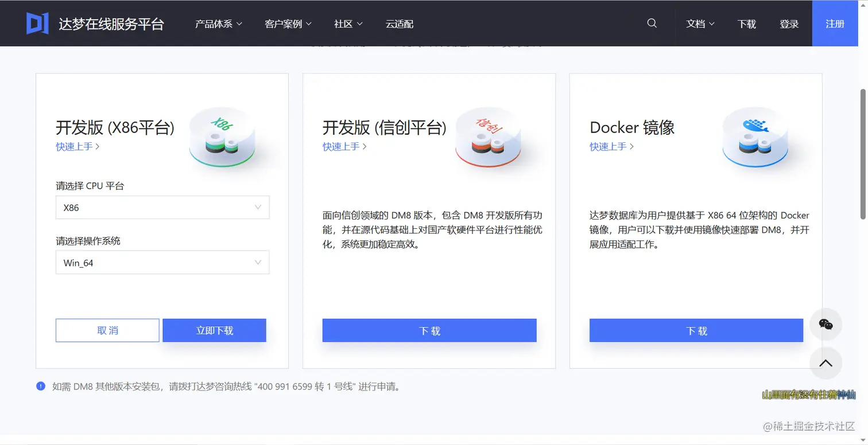This screenshot has height=445, width=868.
Task: Click the 立即下载 button
Action: pyautogui.click(x=215, y=330)
